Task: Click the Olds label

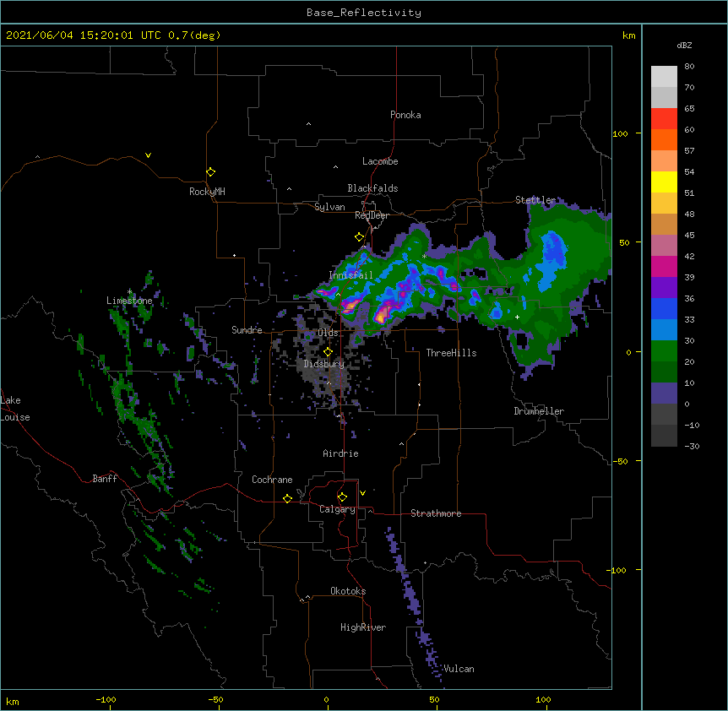Action: coord(328,333)
